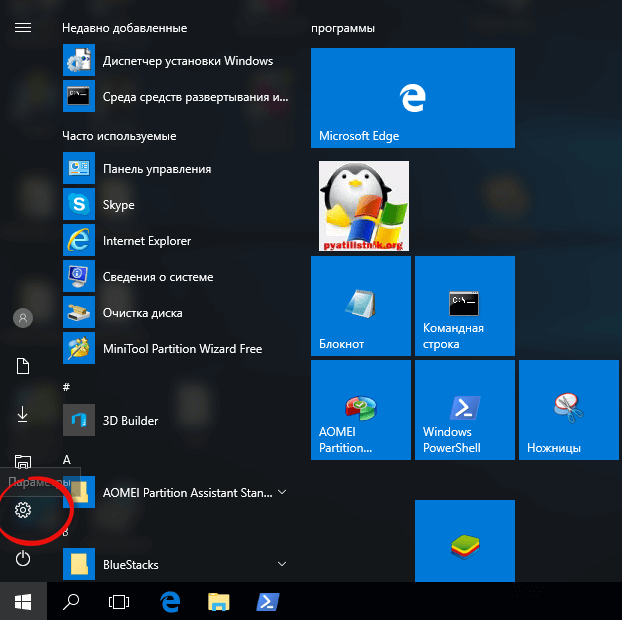Image resolution: width=622 pixels, height=620 pixels.
Task: Launch PowerShell from the taskbar
Action: coord(268,602)
